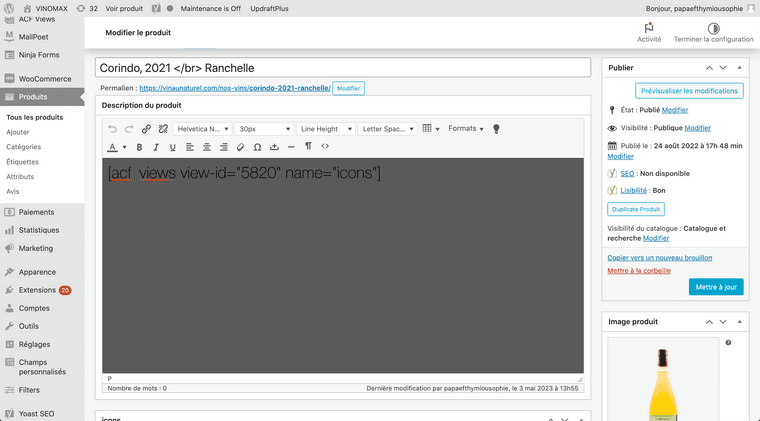Screen dimensions: 760x421
Task: Apply italic formatting in the editor
Action: [156, 147]
